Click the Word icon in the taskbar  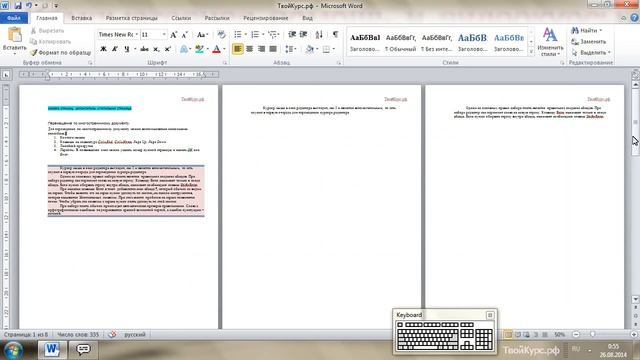pos(52,350)
